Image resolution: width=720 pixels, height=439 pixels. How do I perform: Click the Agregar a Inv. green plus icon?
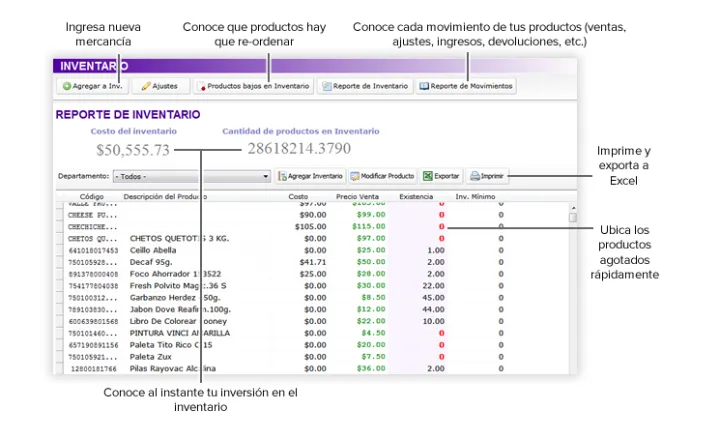(67, 87)
